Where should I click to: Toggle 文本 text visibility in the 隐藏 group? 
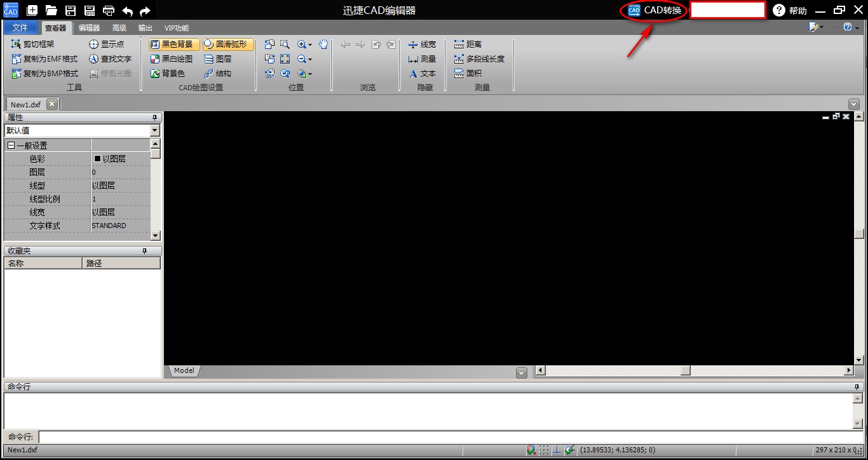point(422,74)
